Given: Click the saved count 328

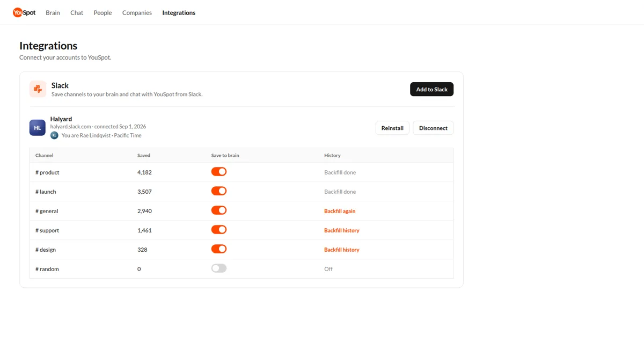Looking at the screenshot, I should tap(142, 250).
